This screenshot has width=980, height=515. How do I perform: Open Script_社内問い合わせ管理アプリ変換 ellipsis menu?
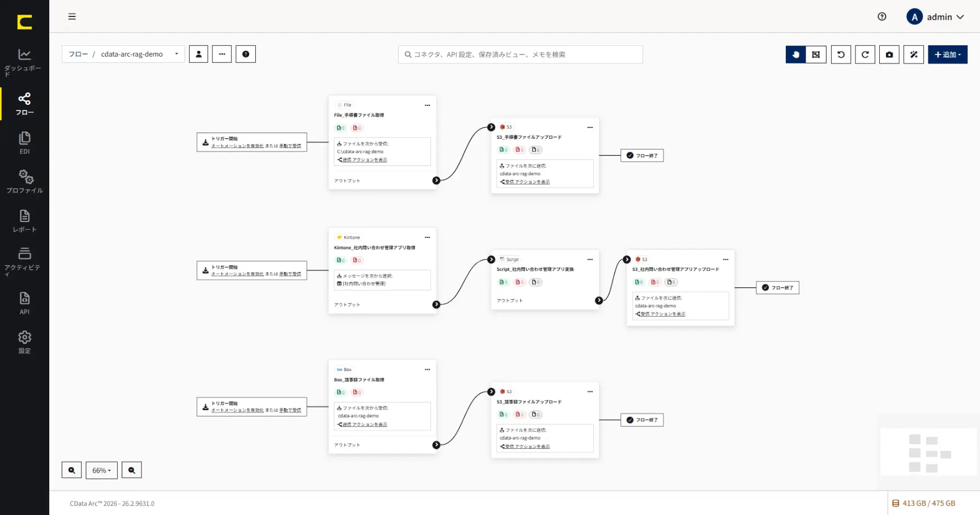pyautogui.click(x=590, y=259)
